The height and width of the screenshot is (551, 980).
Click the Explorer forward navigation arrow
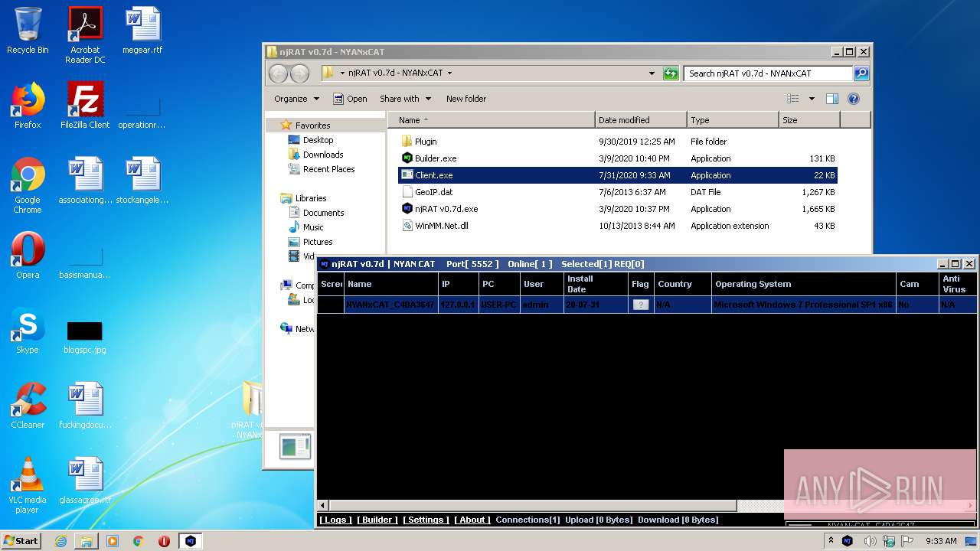tap(299, 73)
